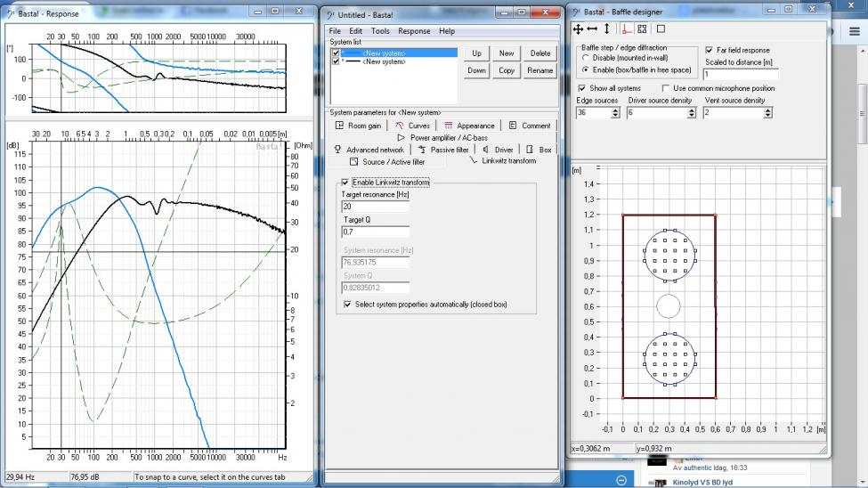Select the small middle circle on baffle
Image resolution: width=868 pixels, height=488 pixels.
(x=669, y=306)
